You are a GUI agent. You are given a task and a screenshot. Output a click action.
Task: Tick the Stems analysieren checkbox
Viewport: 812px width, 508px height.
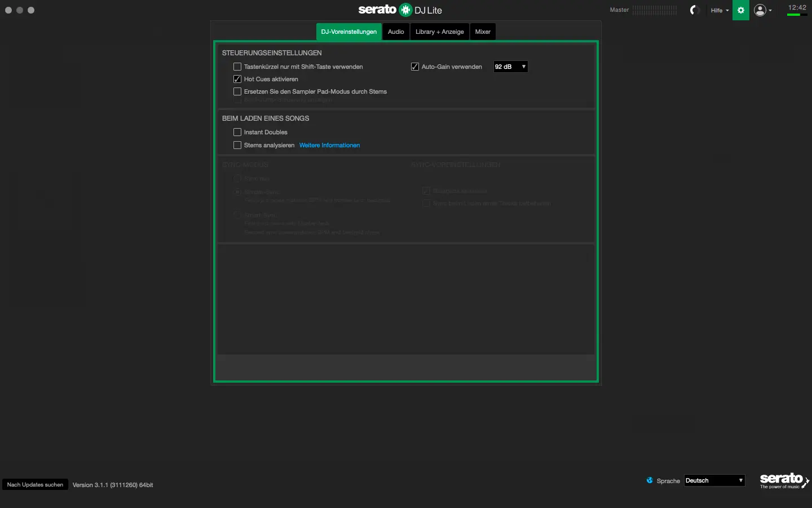(x=237, y=145)
